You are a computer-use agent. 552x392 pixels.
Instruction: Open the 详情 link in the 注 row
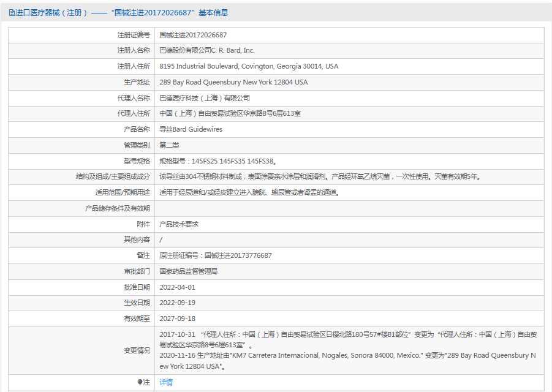click(x=166, y=382)
